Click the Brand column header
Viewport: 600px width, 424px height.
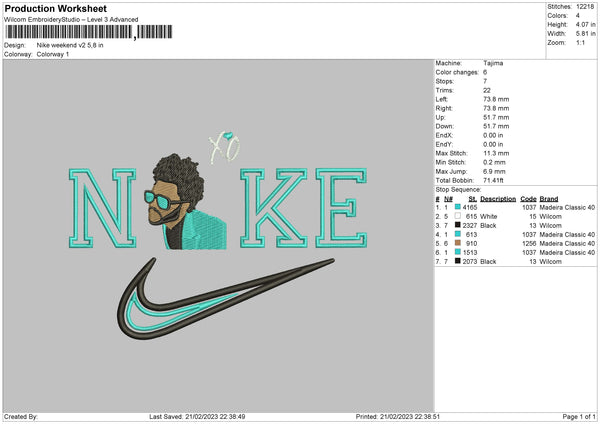point(549,199)
